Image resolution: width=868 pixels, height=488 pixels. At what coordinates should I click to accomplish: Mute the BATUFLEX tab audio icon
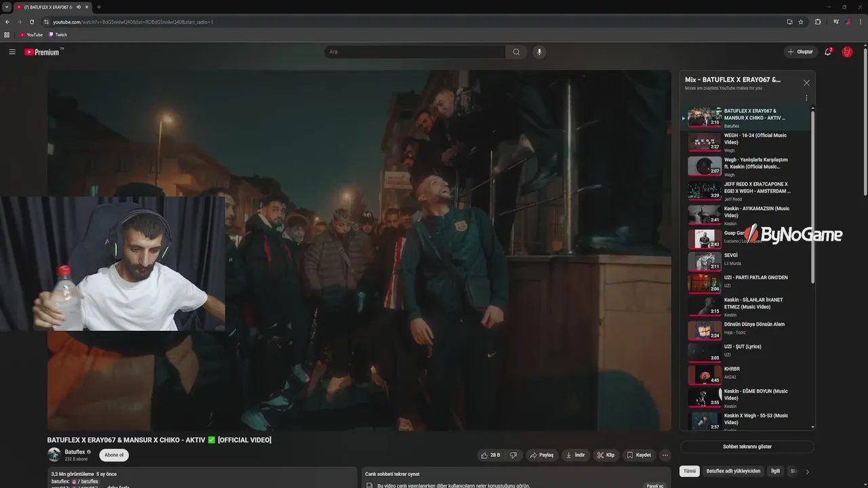pos(79,7)
